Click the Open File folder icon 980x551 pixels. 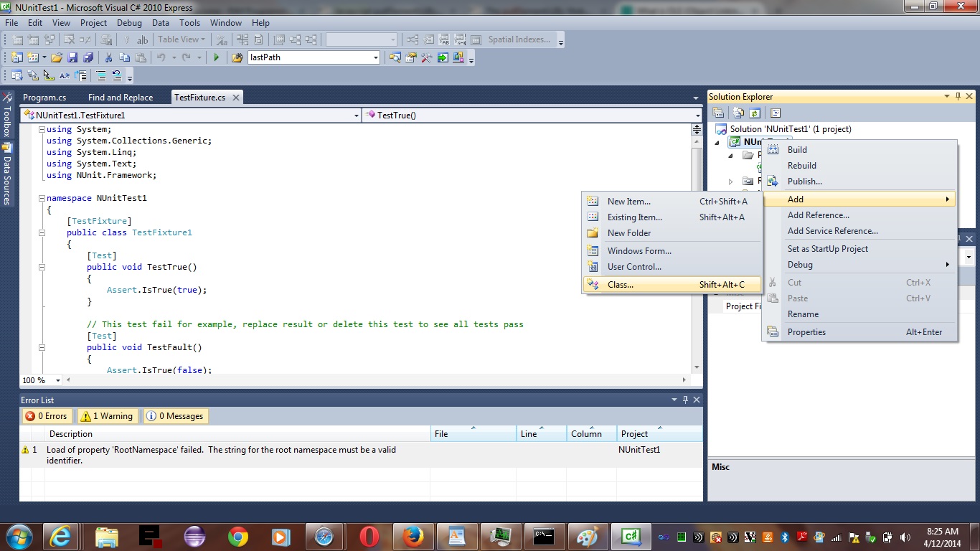click(x=56, y=57)
